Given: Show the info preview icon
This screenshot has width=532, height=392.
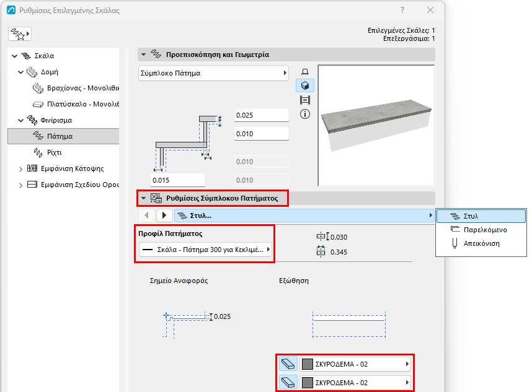Looking at the screenshot, I should pyautogui.click(x=304, y=114).
